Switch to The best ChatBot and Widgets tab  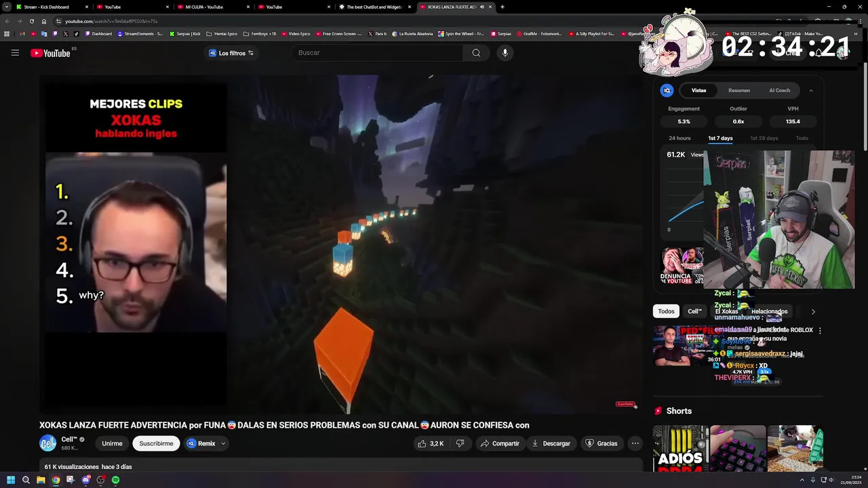[x=374, y=7]
